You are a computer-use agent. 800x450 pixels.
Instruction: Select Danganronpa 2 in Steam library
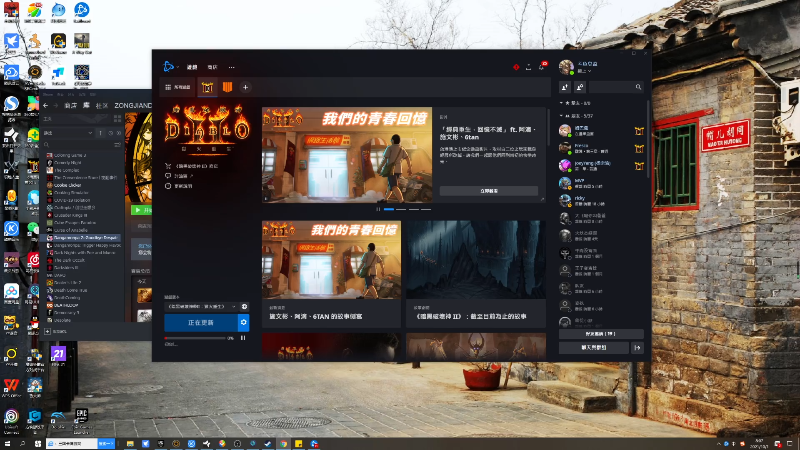click(82, 238)
